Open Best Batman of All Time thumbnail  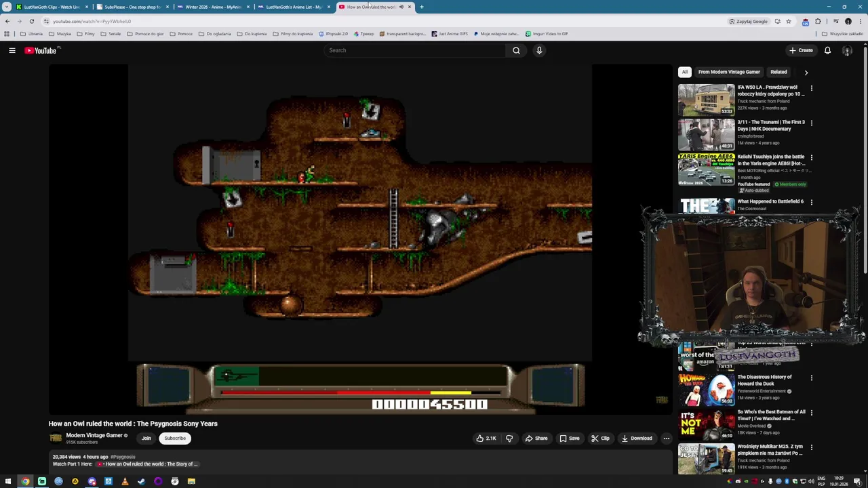pyautogui.click(x=706, y=424)
